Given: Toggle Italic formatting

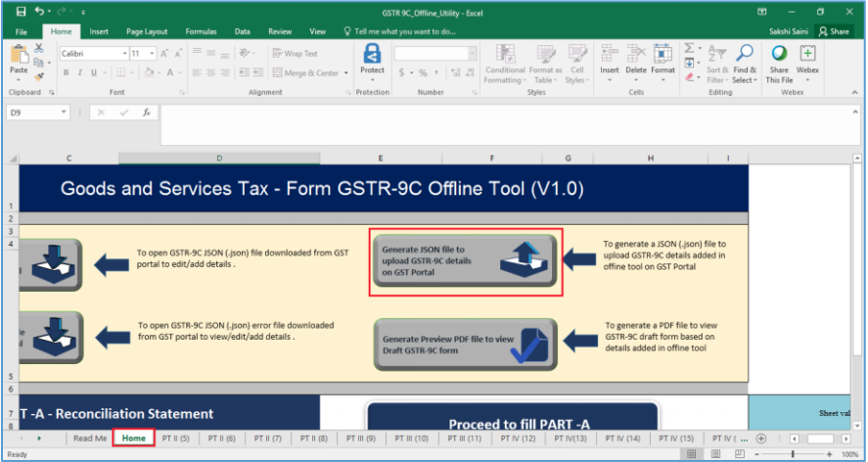Looking at the screenshot, I should [79, 72].
